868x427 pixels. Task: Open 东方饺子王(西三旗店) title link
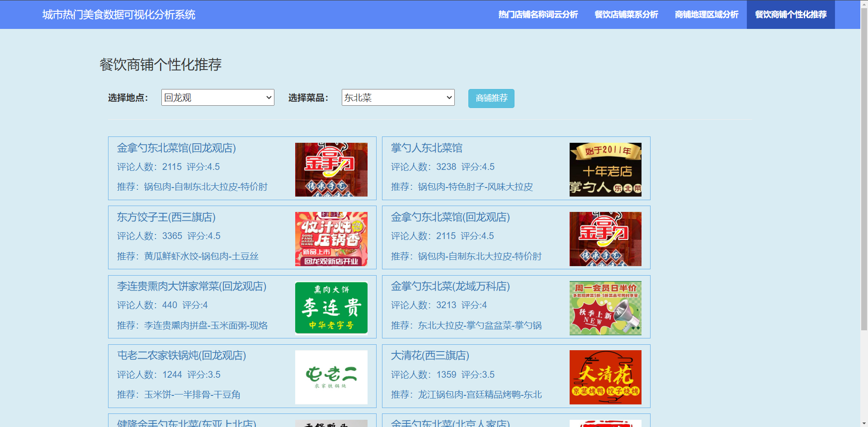pos(166,217)
